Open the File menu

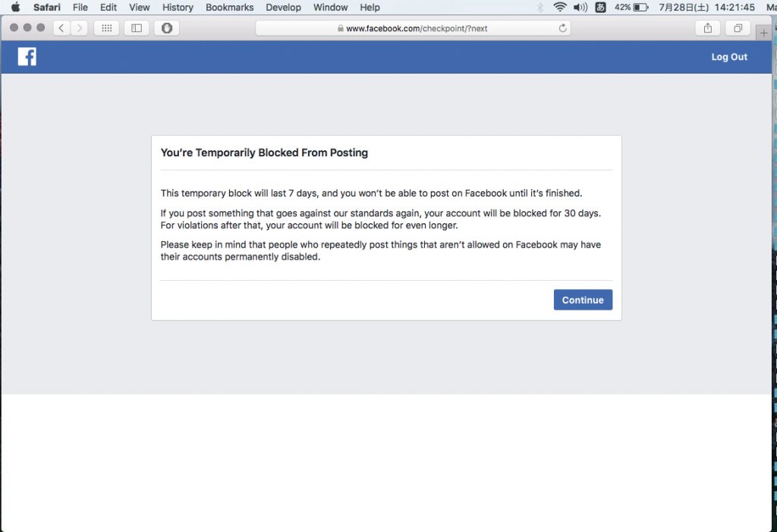80,8
